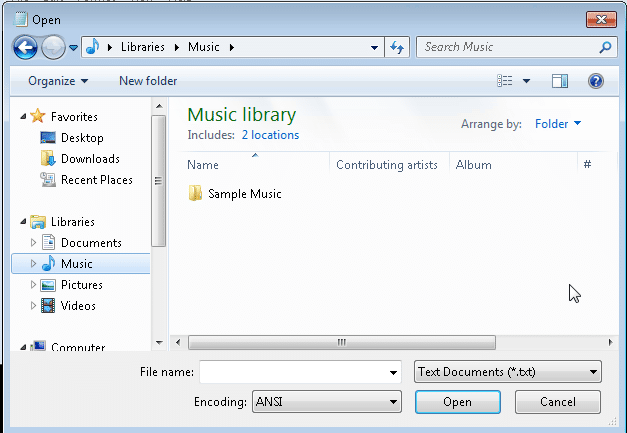This screenshot has height=433, width=627.
Task: Click the refresh button beside address bar
Action: (397, 47)
